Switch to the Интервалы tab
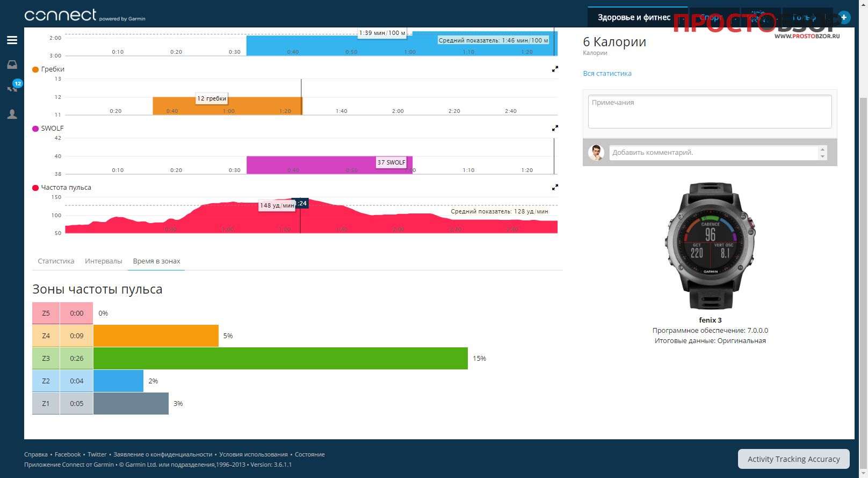This screenshot has height=478, width=868. pyautogui.click(x=104, y=261)
